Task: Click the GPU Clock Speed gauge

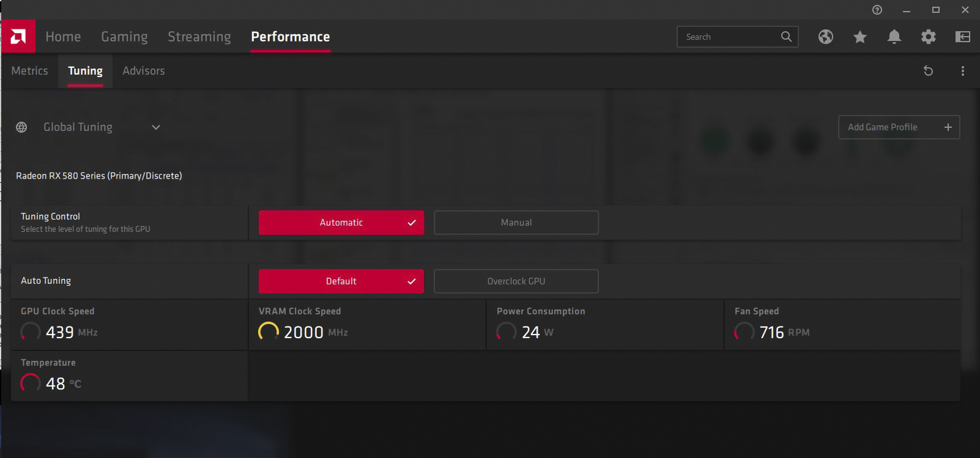Action: pyautogui.click(x=30, y=332)
